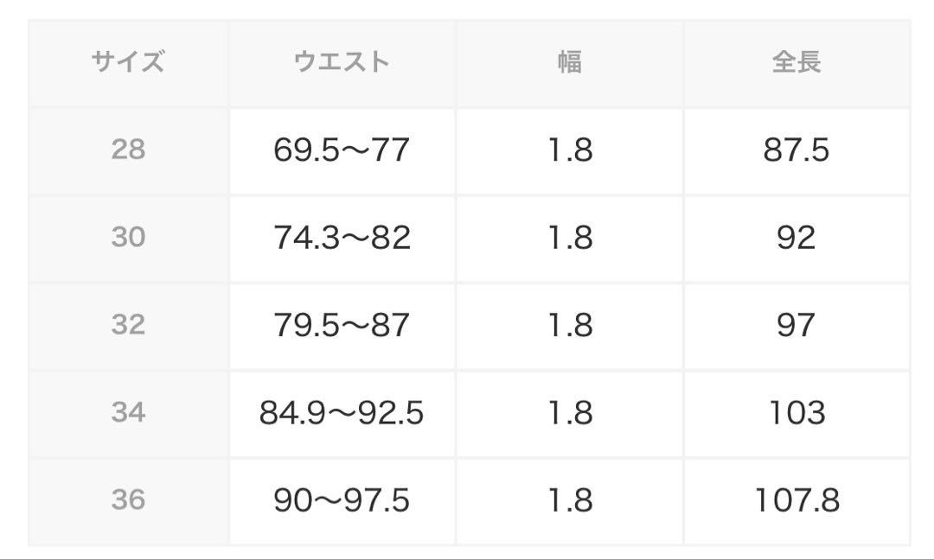
Task: Click waist value 79.5～87
Action: (x=342, y=324)
